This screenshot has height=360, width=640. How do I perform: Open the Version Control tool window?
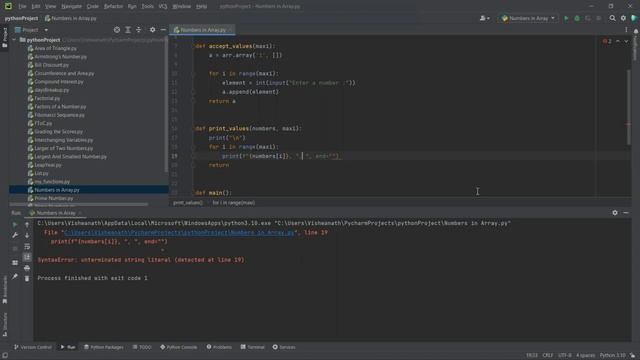click(x=33, y=347)
